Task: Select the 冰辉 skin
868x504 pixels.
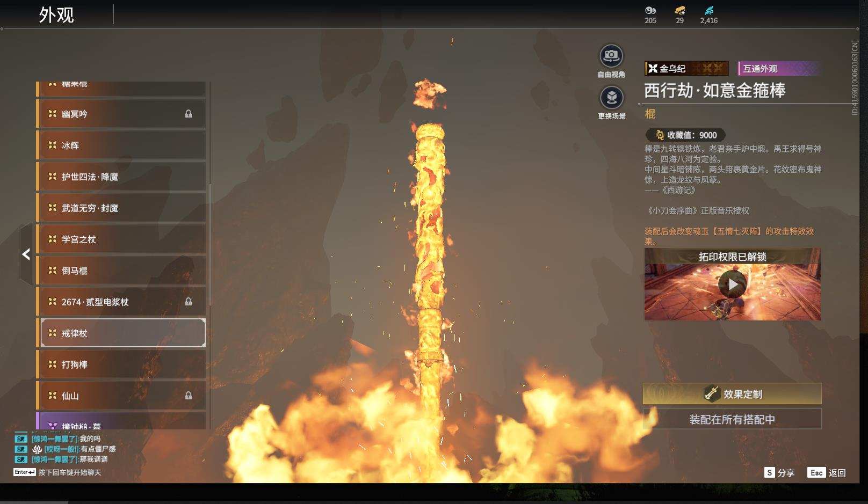Action: tap(121, 145)
